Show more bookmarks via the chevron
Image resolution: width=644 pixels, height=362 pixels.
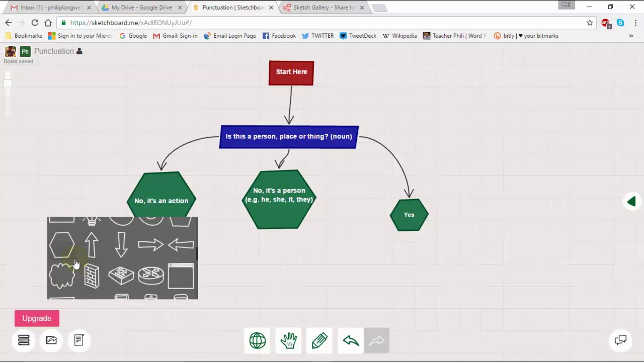coord(631,36)
